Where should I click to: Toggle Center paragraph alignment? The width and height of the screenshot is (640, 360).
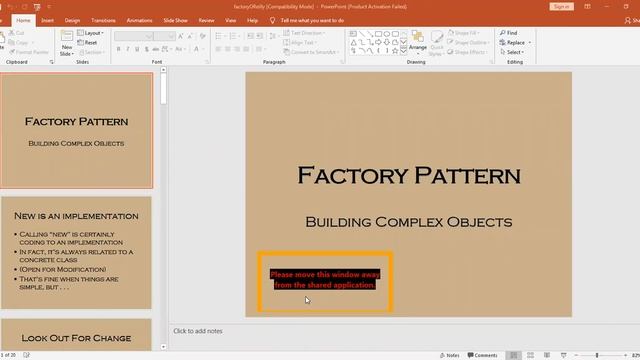(227, 49)
